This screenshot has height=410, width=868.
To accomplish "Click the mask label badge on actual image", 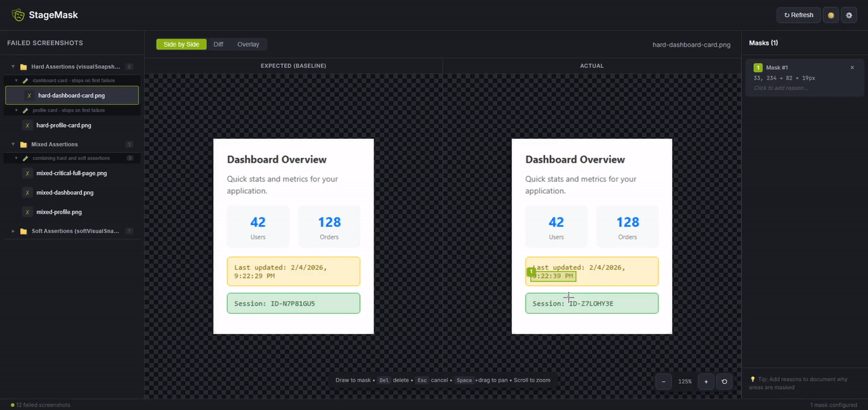I will [532, 272].
